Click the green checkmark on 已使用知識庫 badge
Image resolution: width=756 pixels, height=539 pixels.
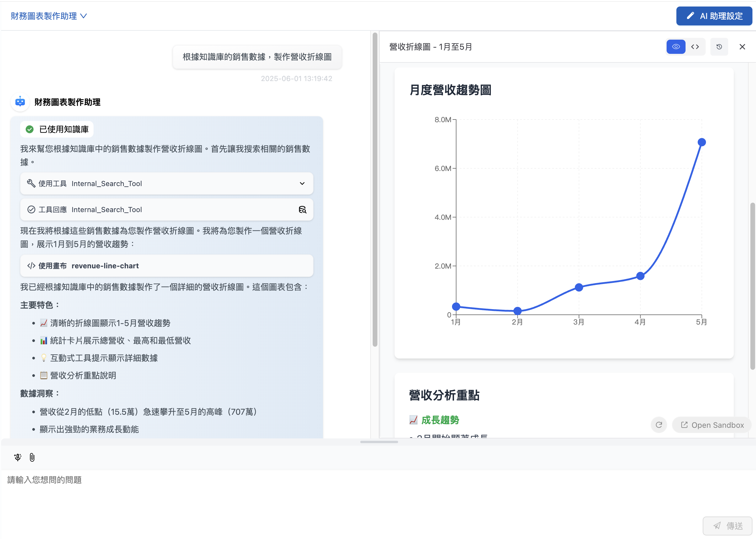point(29,130)
